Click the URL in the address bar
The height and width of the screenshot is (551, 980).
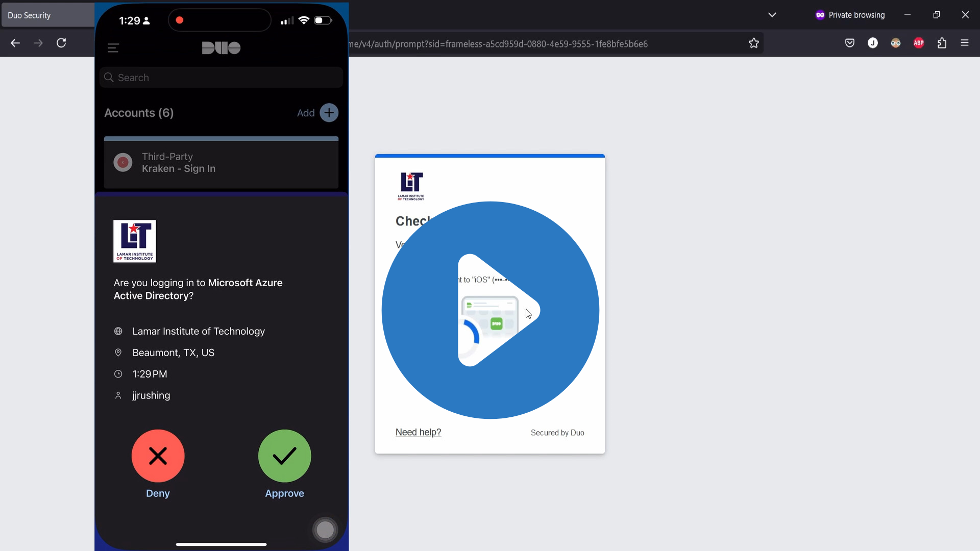click(498, 44)
